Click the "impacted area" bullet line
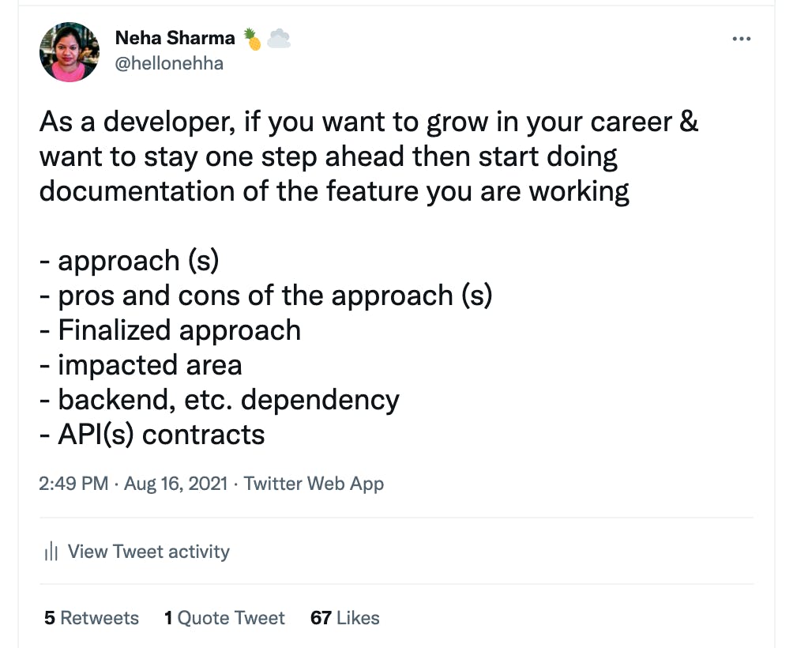 coord(141,364)
